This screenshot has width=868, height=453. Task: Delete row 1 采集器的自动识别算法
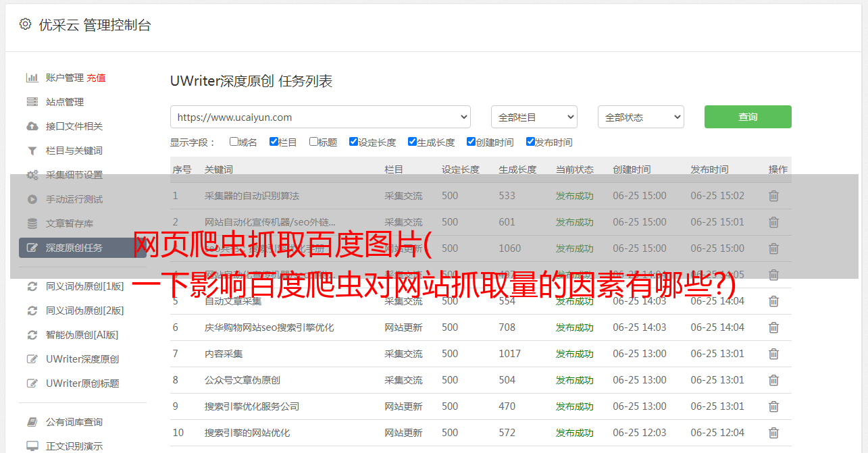(x=774, y=196)
